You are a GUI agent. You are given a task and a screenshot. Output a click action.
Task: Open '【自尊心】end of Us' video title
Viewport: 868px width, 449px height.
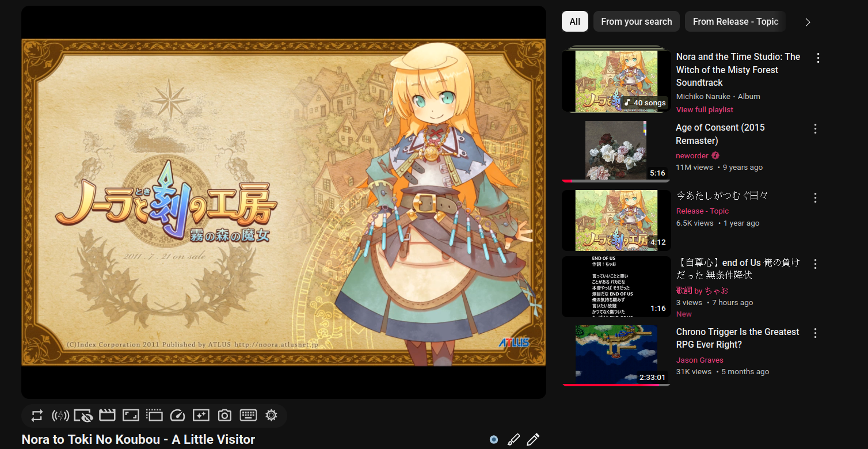[x=738, y=269]
